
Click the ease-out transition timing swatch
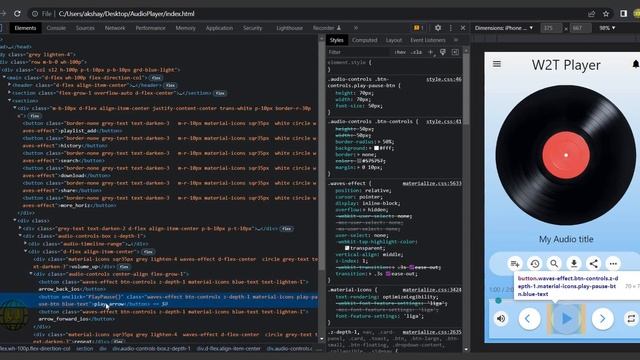click(x=388, y=274)
